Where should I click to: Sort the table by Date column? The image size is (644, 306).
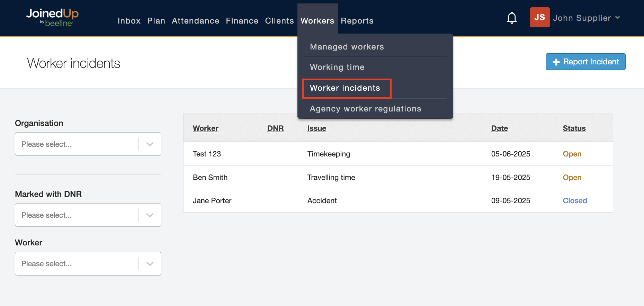tap(499, 128)
